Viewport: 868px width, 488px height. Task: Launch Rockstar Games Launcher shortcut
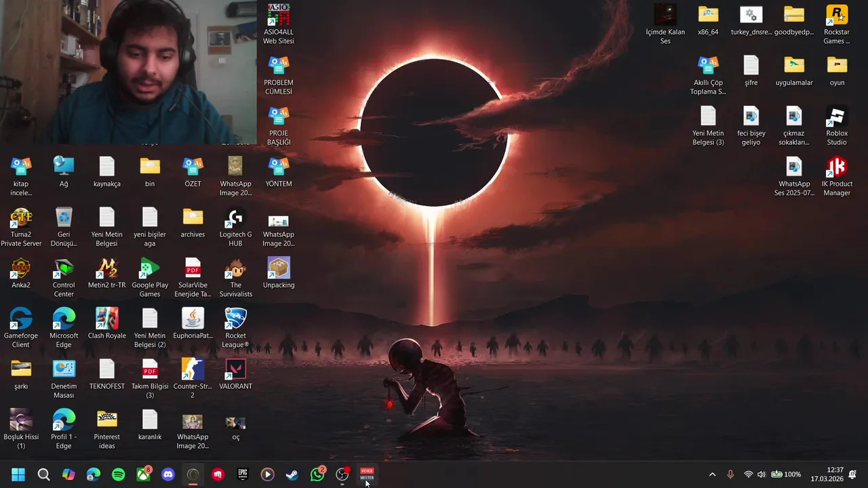point(837,24)
